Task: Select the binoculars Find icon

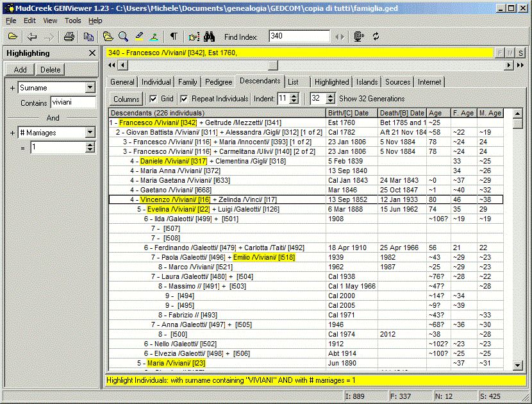Action: (209, 37)
